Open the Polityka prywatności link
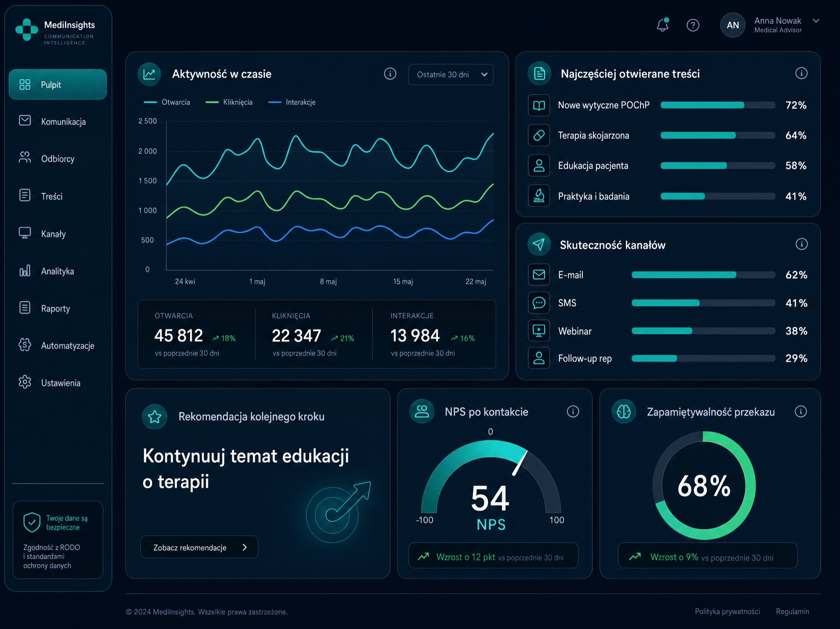The width and height of the screenshot is (840, 629). (727, 611)
